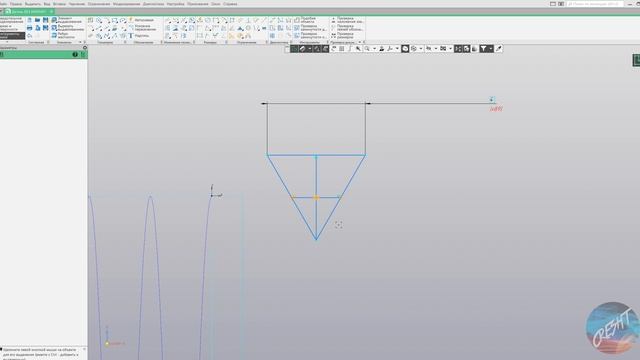Select Условное пересечение tool

coord(142,28)
